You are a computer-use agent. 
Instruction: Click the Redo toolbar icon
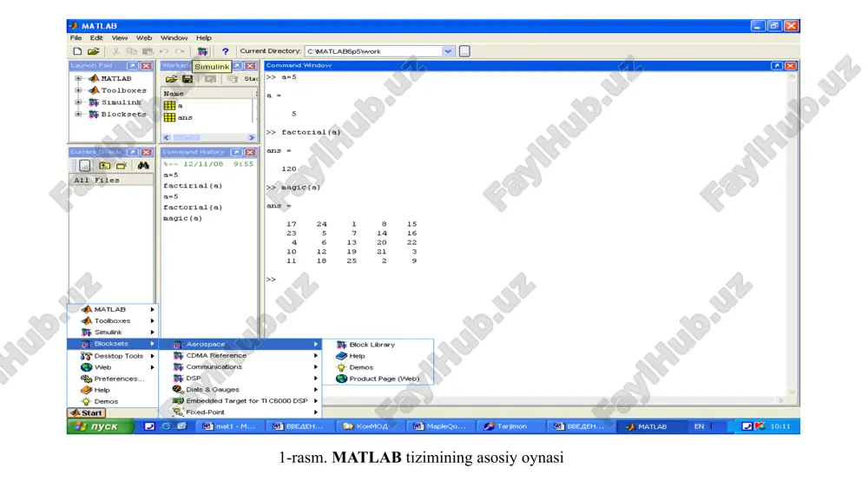pyautogui.click(x=180, y=51)
